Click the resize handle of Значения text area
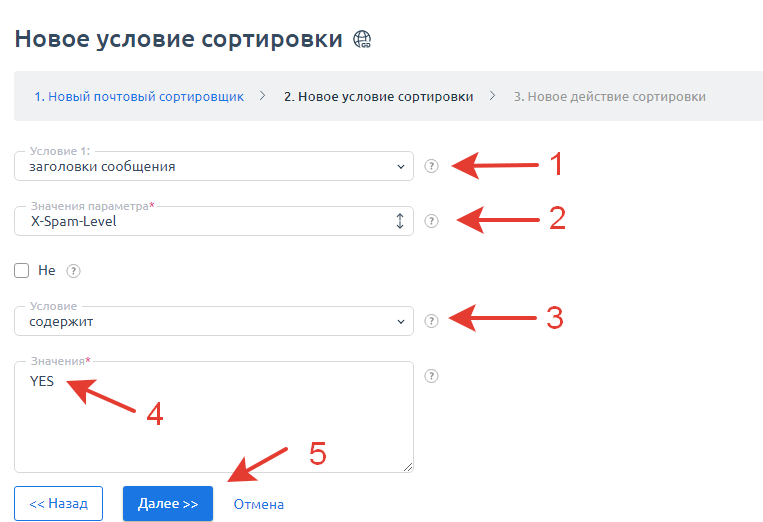Screen dimensions: 763x522 tap(408, 467)
